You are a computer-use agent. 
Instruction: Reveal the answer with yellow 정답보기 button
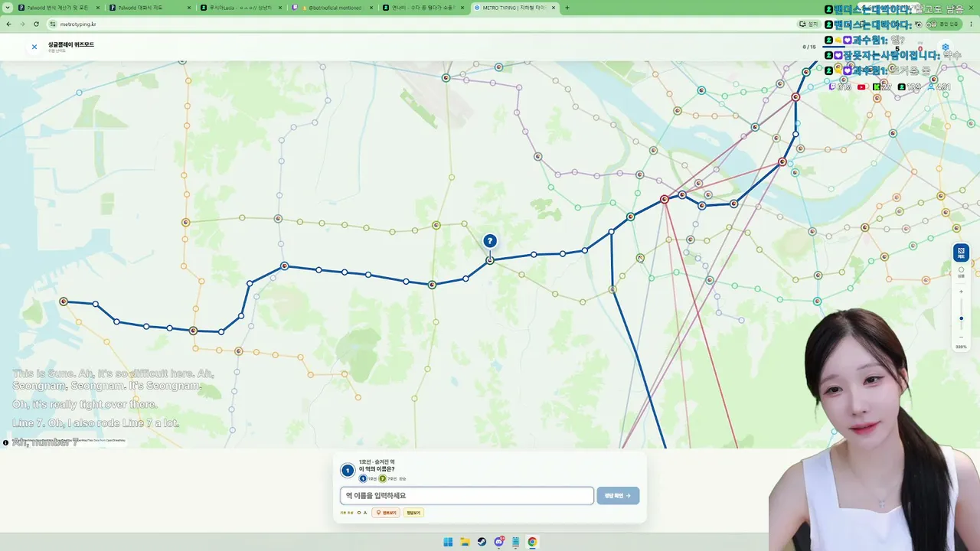pos(413,513)
